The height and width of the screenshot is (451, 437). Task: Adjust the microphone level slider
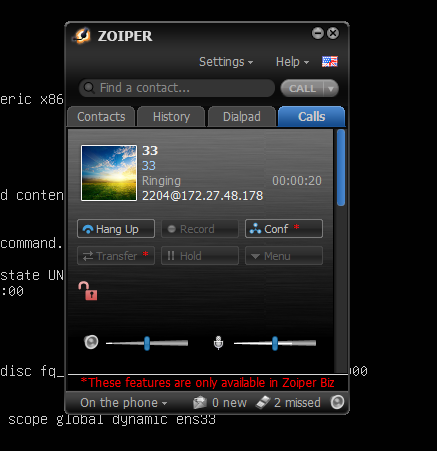click(275, 343)
